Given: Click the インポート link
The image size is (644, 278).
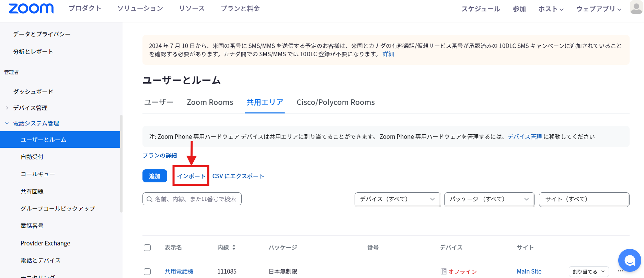Looking at the screenshot, I should [191, 176].
